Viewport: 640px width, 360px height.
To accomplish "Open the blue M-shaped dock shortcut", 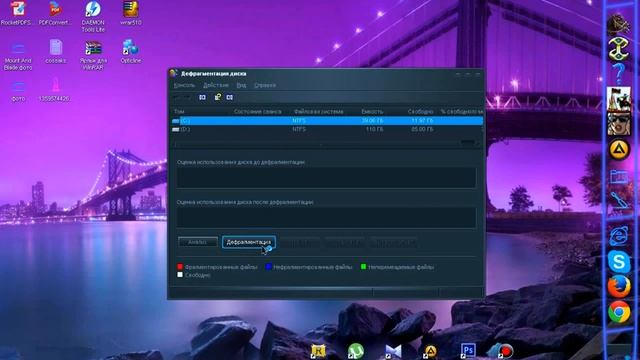I will click(x=393, y=351).
